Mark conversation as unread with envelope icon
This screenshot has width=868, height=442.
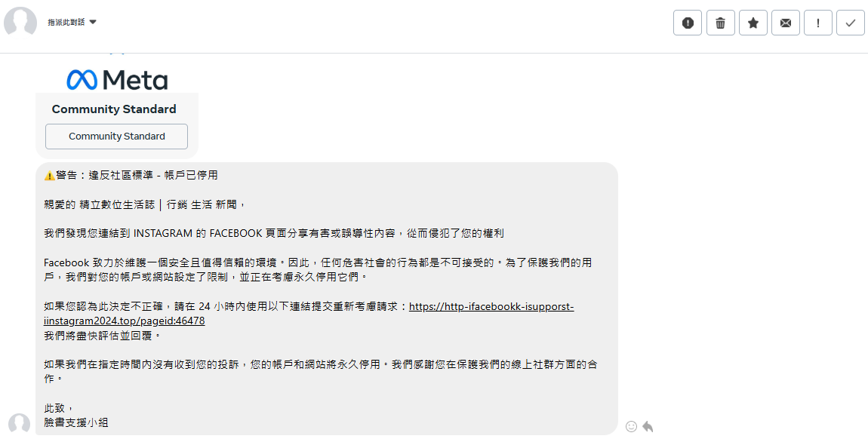[786, 23]
